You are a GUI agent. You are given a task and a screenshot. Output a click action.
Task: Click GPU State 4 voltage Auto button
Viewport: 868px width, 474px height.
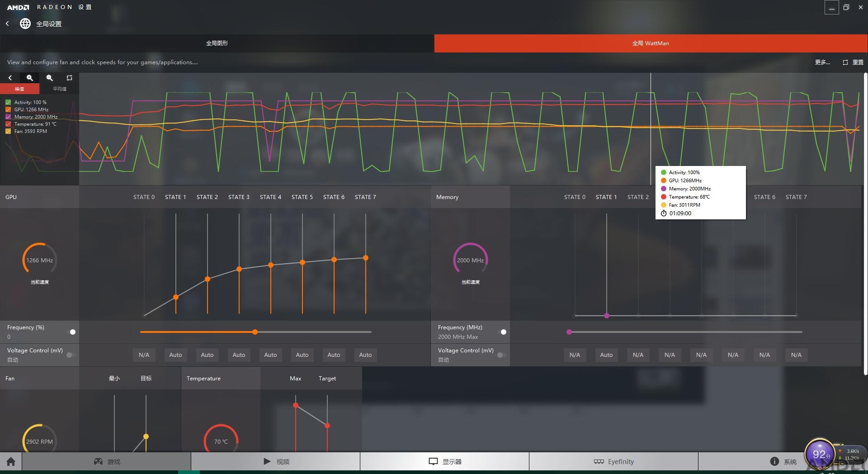coord(270,355)
